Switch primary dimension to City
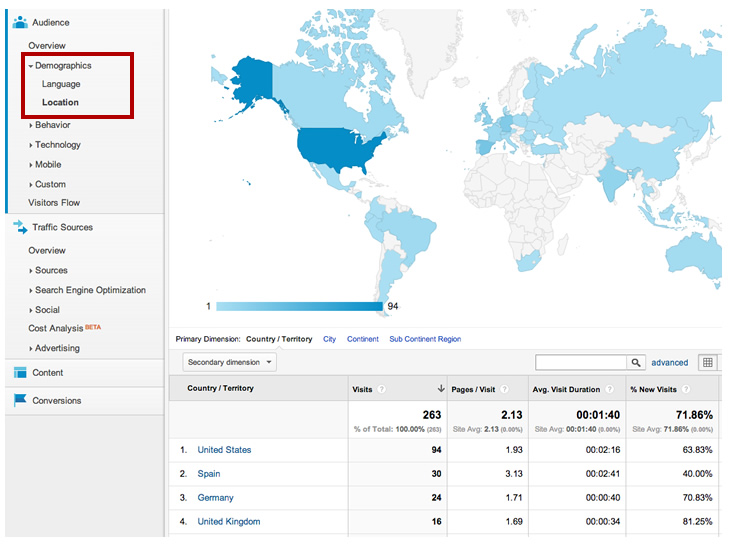The image size is (730, 544). pyautogui.click(x=330, y=339)
